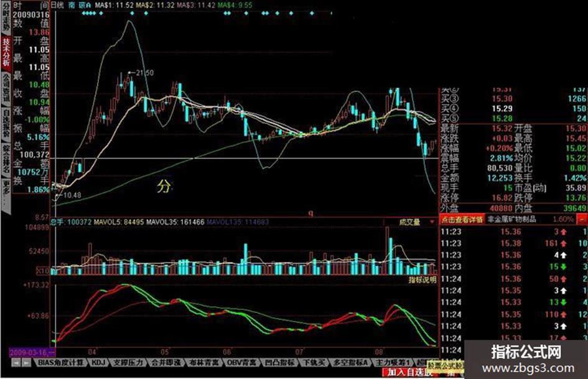Click the white up arrow beside volume 4
Image resolution: width=588 pixels, height=379 pixels.
564,255
